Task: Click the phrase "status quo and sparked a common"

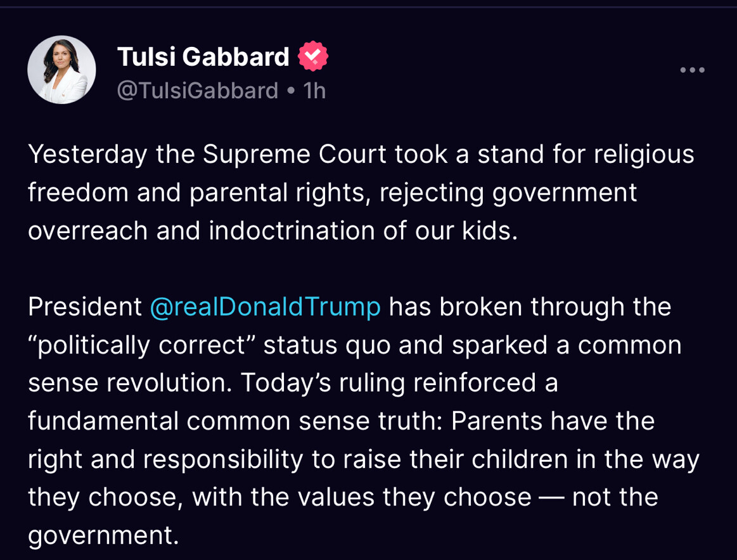Action: 473,345
